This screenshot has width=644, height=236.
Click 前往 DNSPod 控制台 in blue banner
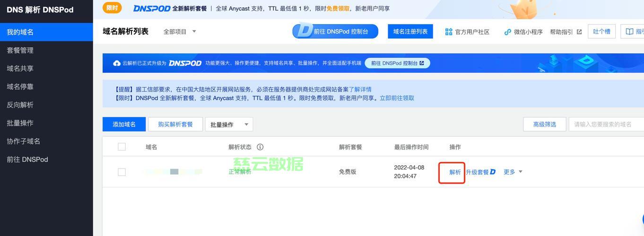397,63
